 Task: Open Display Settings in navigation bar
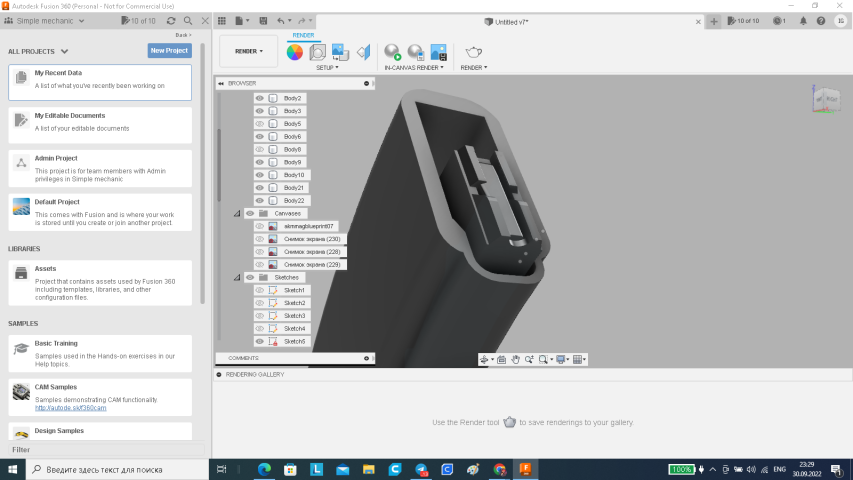coord(561,359)
